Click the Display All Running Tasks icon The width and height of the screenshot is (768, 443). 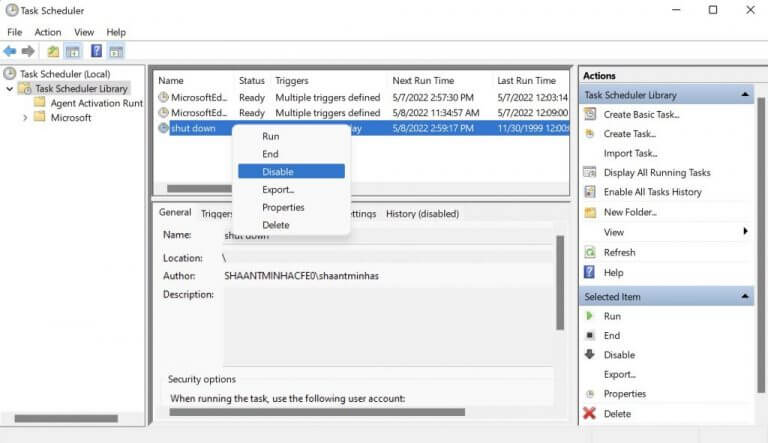point(590,172)
